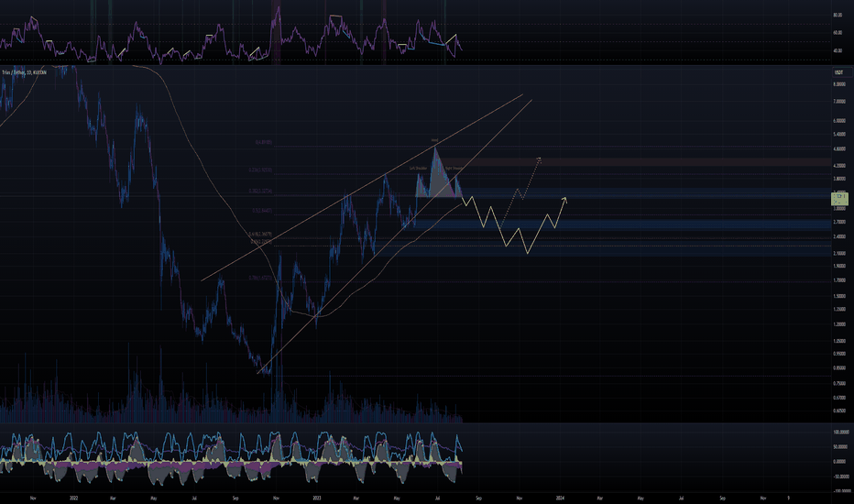Click the 0 Fibonacci level label at top
The height and width of the screenshot is (504, 854).
click(264, 142)
